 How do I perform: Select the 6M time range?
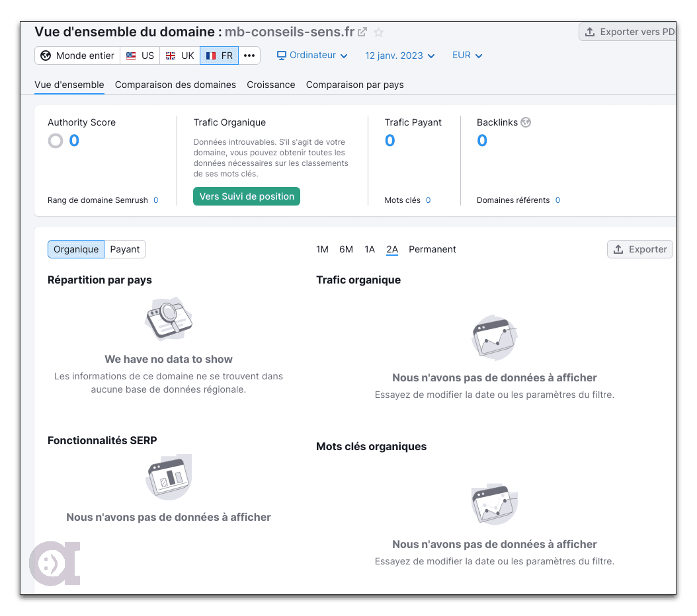[346, 249]
